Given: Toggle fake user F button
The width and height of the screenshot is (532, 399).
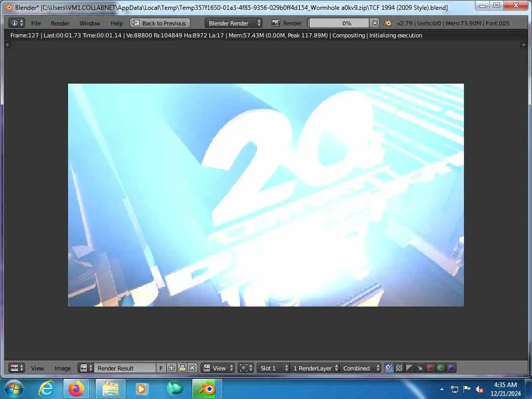Looking at the screenshot, I should pyautogui.click(x=161, y=368).
